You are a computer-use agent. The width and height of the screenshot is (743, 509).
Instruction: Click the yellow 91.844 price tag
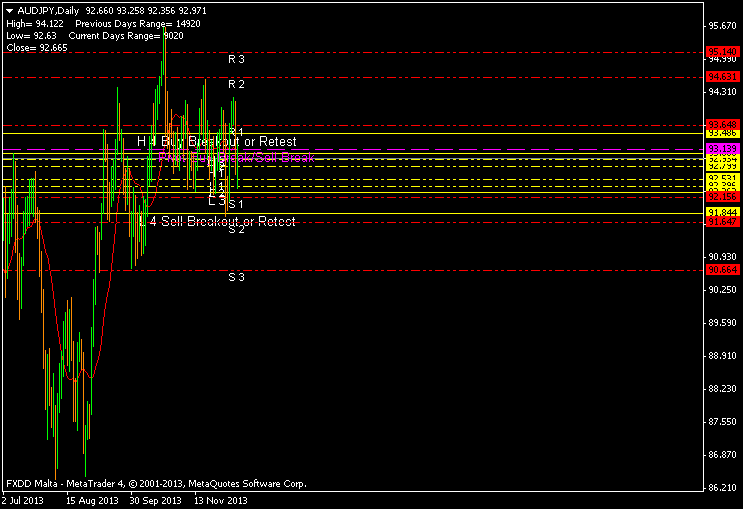[x=722, y=213]
